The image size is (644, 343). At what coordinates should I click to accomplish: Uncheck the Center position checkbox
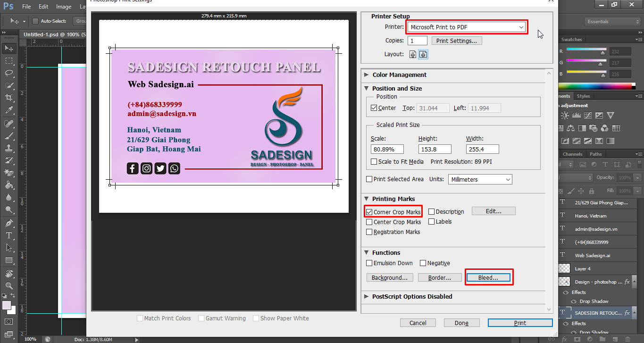pos(374,108)
